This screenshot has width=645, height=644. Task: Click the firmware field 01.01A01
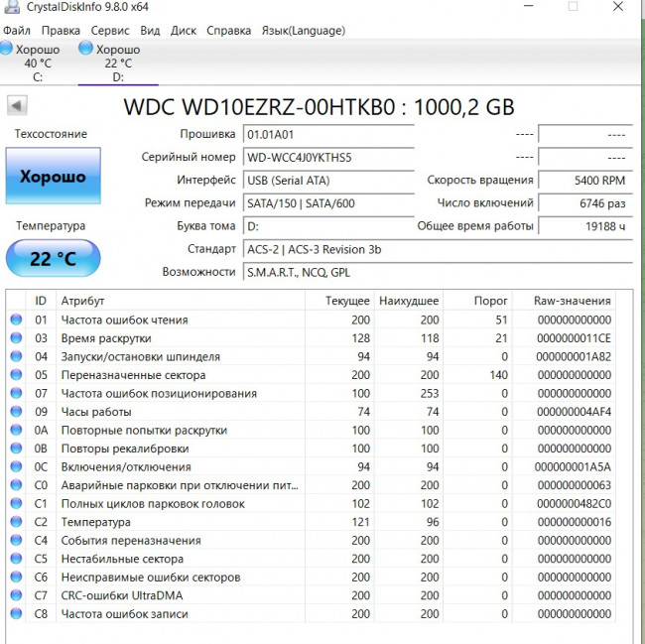pos(328,135)
